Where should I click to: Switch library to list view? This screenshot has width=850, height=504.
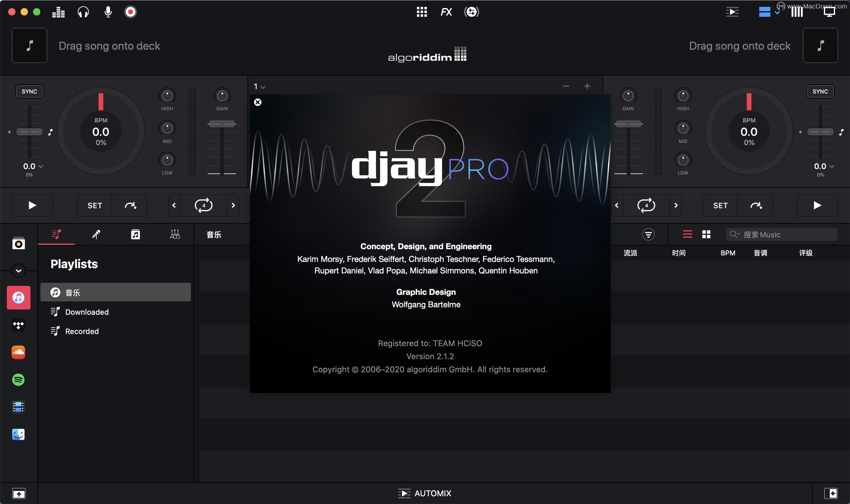click(688, 234)
